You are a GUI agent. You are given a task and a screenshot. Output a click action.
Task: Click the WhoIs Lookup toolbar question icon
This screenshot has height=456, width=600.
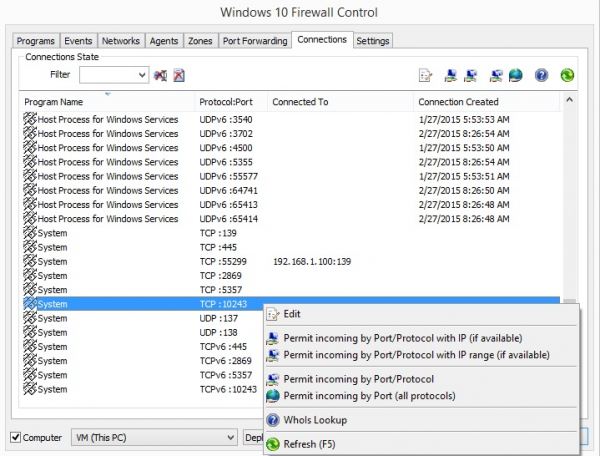tap(541, 75)
